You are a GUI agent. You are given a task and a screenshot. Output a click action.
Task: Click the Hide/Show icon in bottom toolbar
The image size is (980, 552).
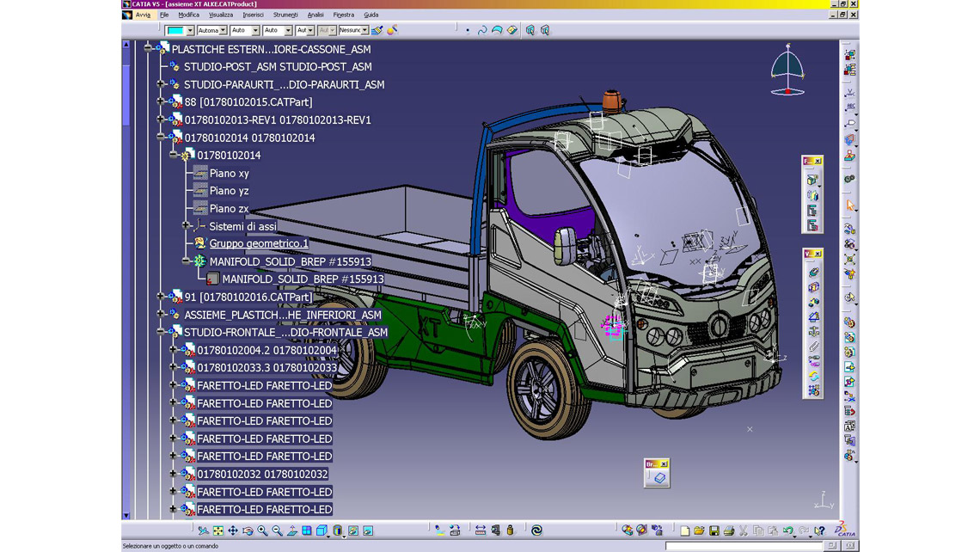click(x=353, y=531)
